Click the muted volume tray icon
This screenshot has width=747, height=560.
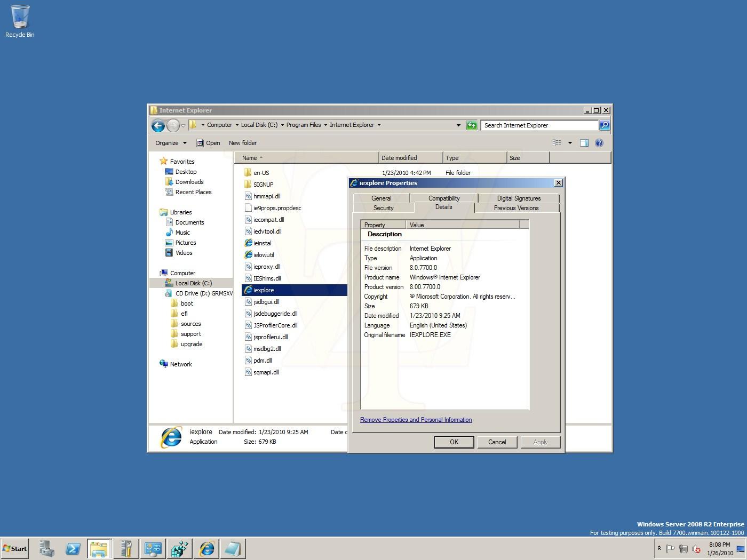tap(696, 549)
